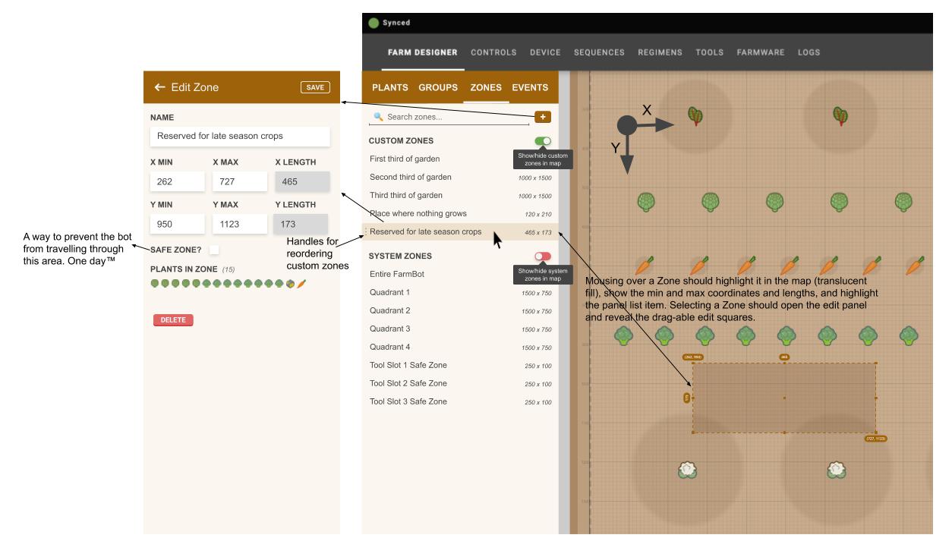Image resolution: width=952 pixels, height=560 pixels.
Task: Click the center handle of the selected zone
Action: (784, 398)
